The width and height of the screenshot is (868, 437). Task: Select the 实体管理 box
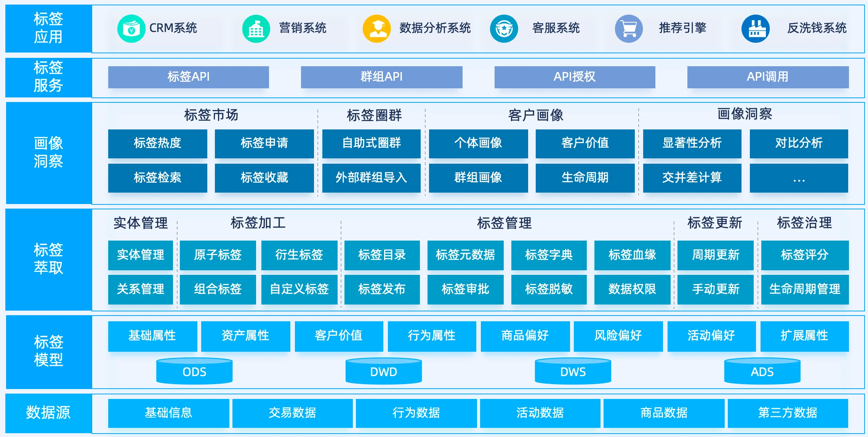point(141,255)
